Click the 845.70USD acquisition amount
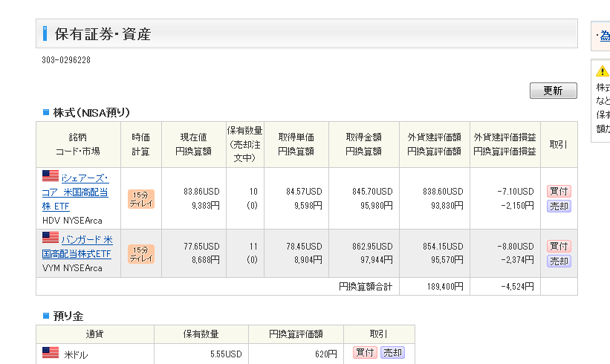This screenshot has width=610, height=364. point(372,192)
